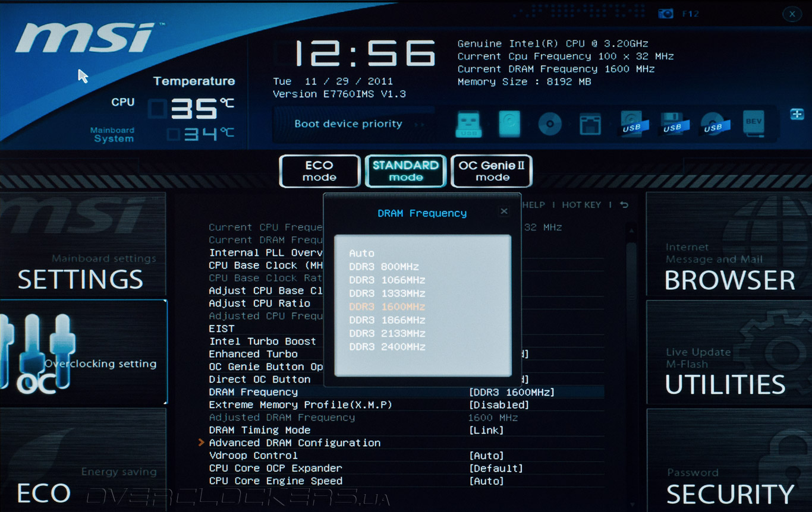Click the scrollbar up arrow
This screenshot has height=512, width=812.
[x=631, y=230]
